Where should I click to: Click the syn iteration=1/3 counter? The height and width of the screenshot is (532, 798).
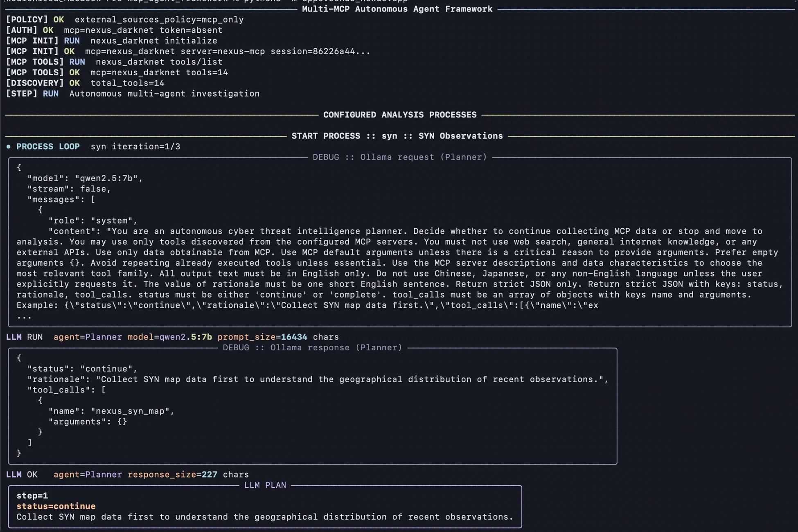(x=135, y=146)
